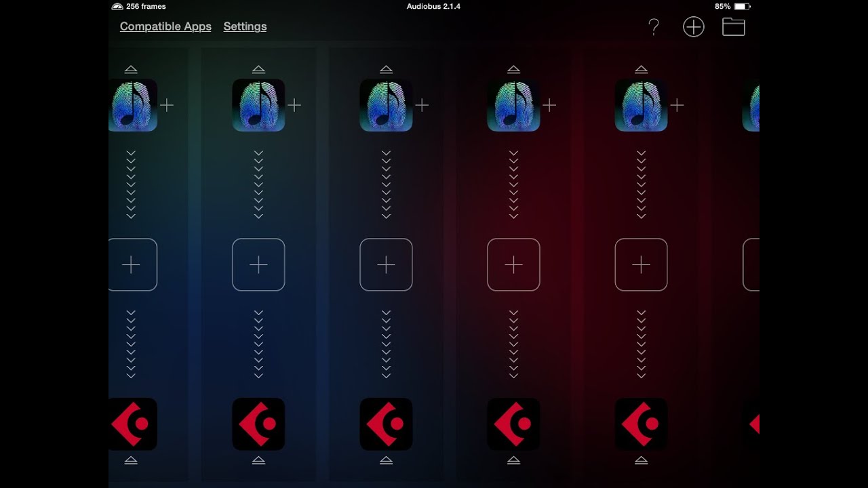Open input fingerprint app in fourth pipeline
The width and height of the screenshot is (868, 488).
pyautogui.click(x=513, y=105)
